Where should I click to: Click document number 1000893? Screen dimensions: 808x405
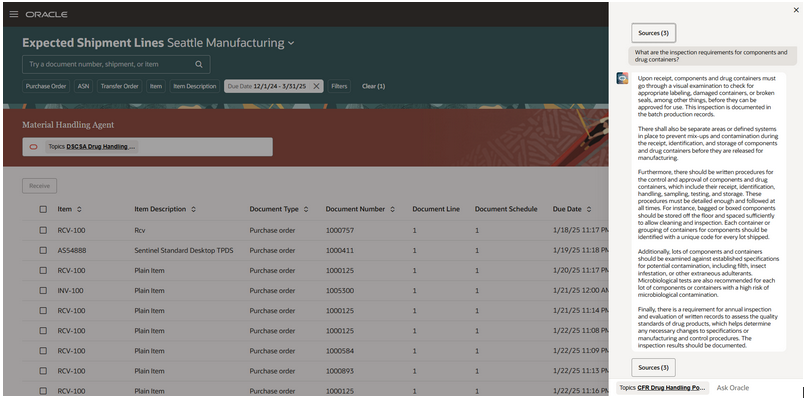(340, 371)
